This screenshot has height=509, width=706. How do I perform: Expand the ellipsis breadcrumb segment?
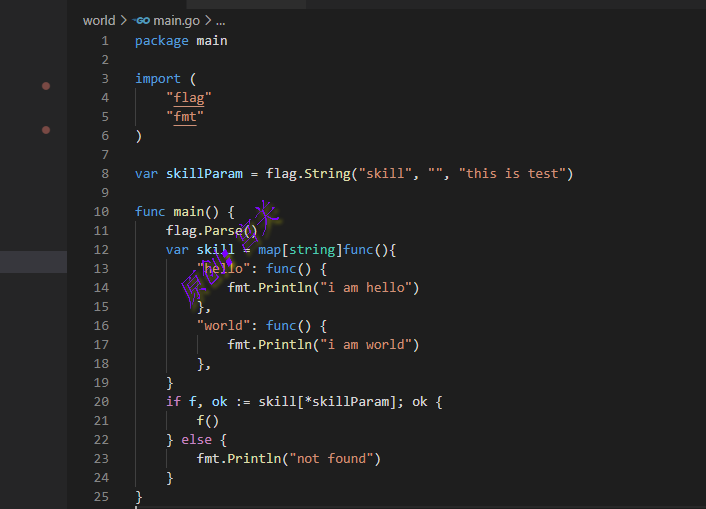pyautogui.click(x=220, y=20)
